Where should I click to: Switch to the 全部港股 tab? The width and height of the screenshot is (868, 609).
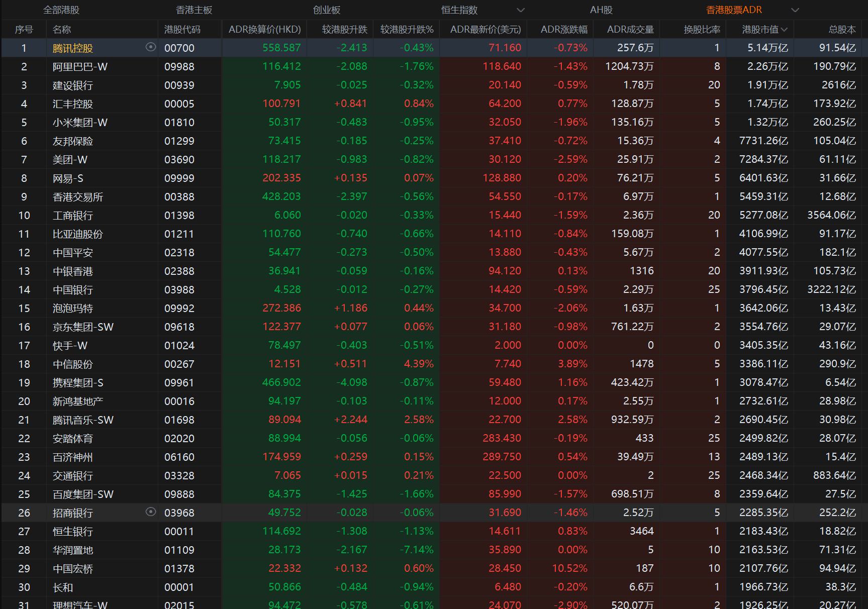pos(61,10)
